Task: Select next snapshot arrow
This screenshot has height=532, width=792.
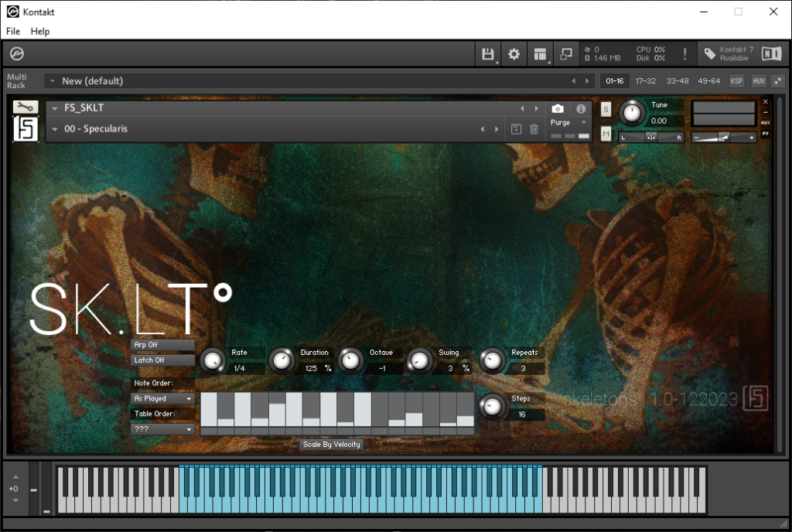Action: click(x=497, y=129)
